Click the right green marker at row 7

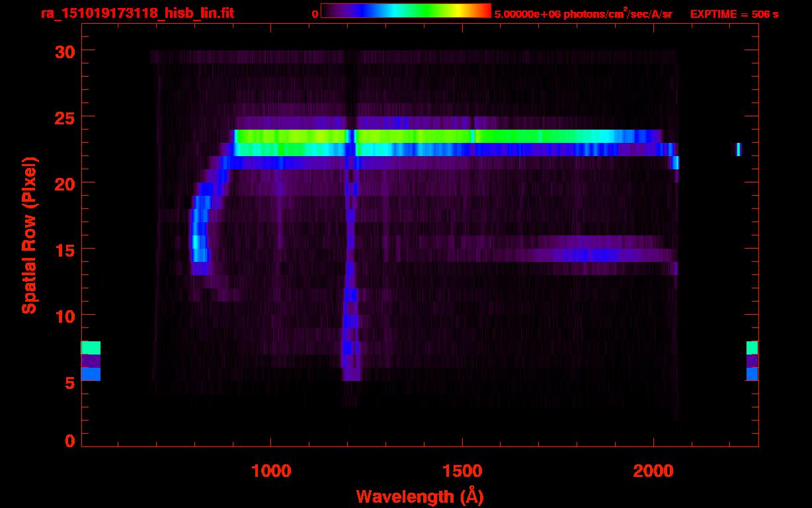click(x=752, y=348)
